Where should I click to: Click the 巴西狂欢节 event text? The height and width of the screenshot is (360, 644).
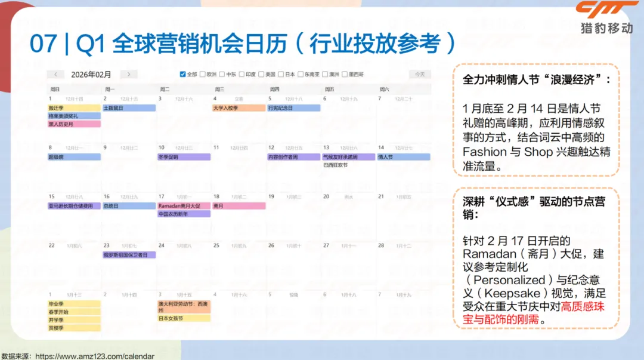coord(336,165)
